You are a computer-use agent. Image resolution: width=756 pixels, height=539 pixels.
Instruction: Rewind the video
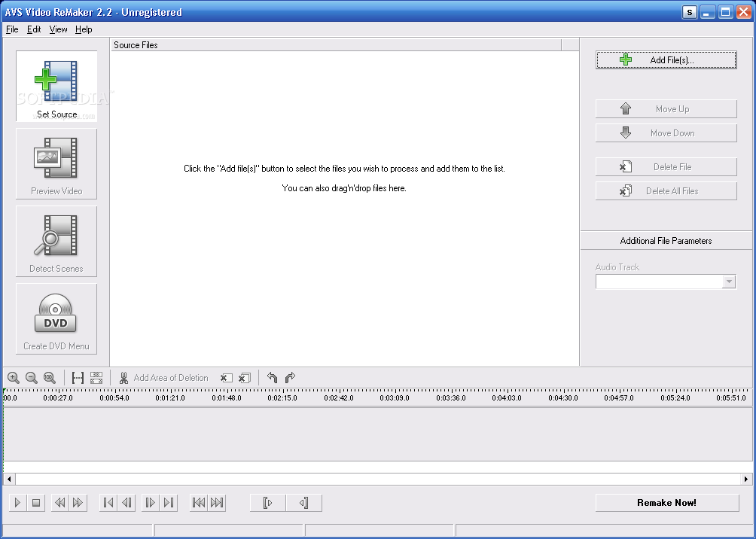[x=59, y=503]
